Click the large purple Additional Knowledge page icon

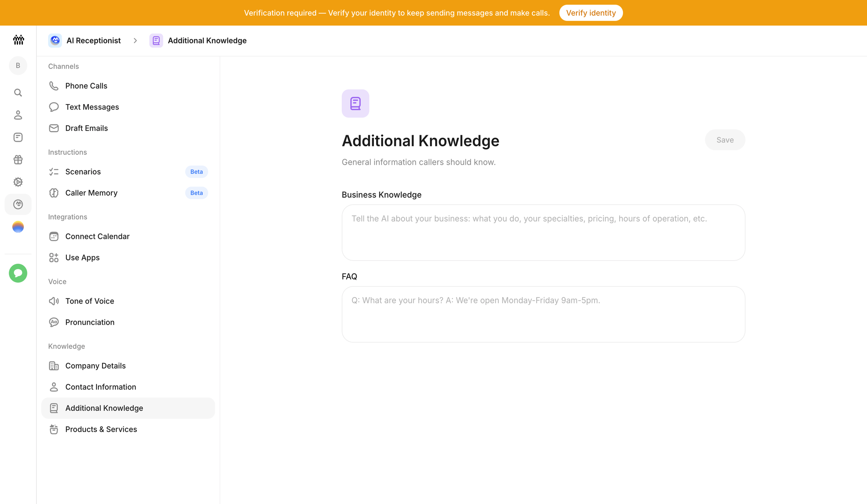tap(355, 103)
